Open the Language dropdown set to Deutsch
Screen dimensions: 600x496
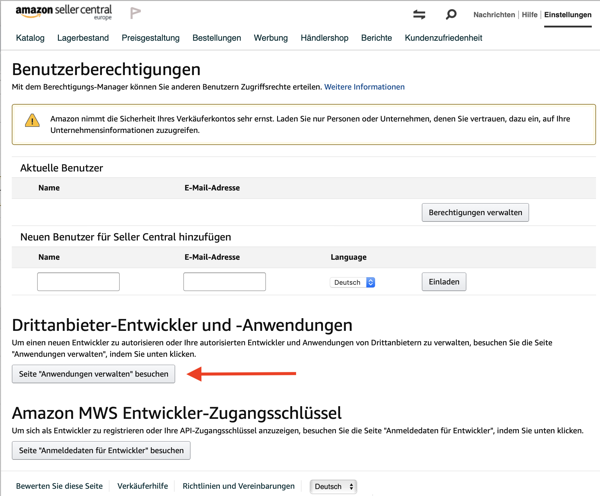click(352, 282)
